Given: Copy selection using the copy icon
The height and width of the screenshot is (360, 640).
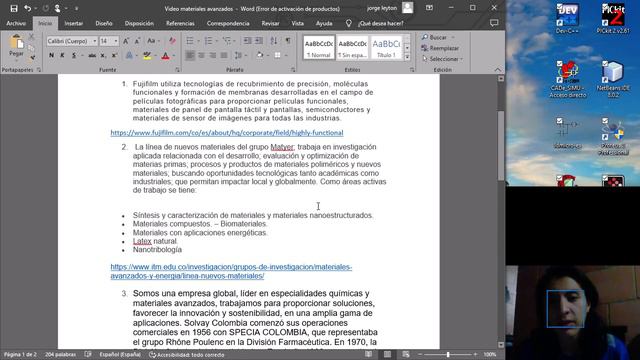Looking at the screenshot, I should pyautogui.click(x=31, y=48).
